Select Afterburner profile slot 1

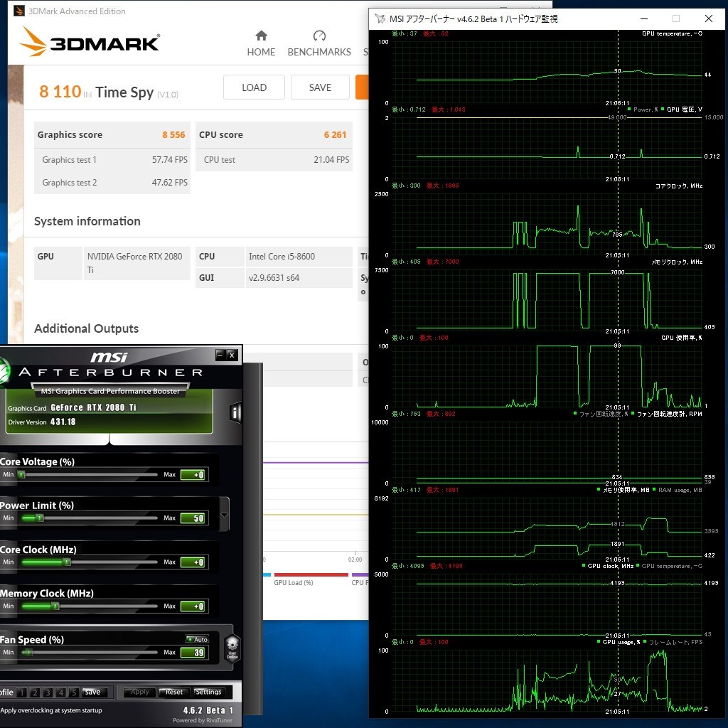coord(22,692)
